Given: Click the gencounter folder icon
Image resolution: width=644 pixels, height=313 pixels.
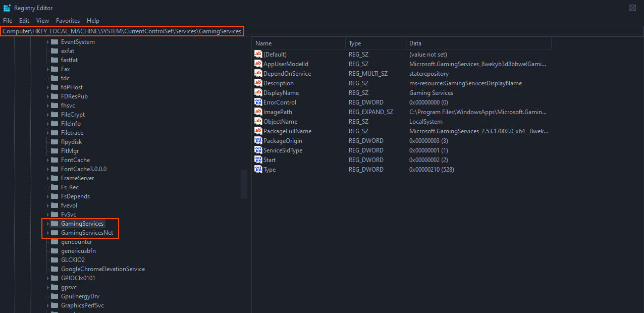Looking at the screenshot, I should pos(55,242).
